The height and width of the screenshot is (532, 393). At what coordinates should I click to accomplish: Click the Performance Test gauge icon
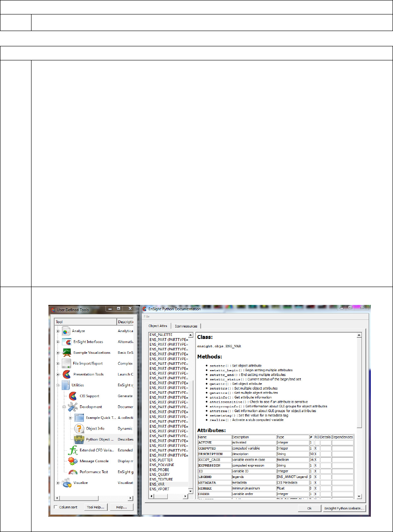pyautogui.click(x=72, y=472)
